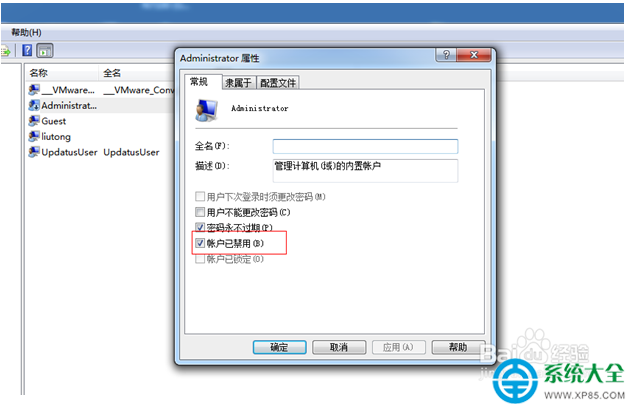Image resolution: width=627 pixels, height=406 pixels.
Task: Enable the 用户不能更改密码 checkbox
Action: tap(200, 212)
